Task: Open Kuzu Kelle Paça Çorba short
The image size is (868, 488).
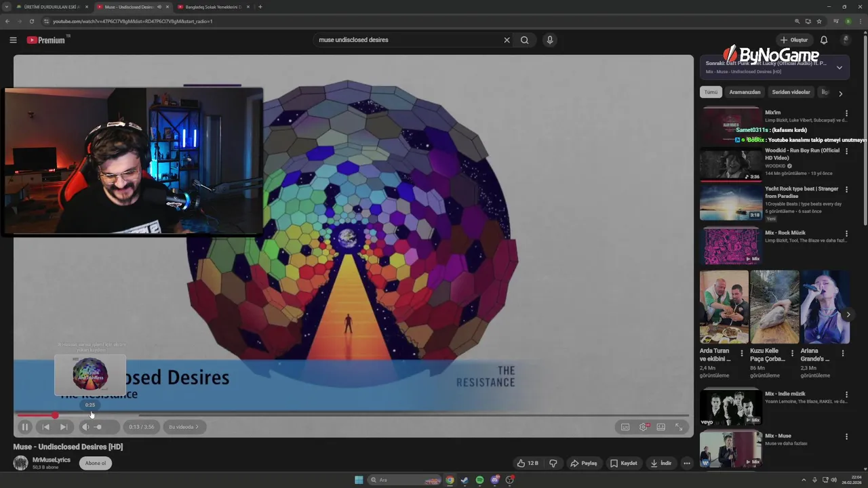Action: point(774,307)
